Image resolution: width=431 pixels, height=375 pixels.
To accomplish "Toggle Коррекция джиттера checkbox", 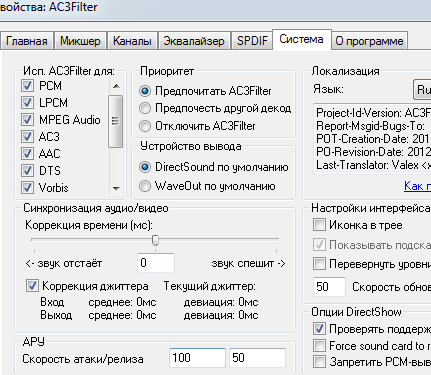I will tap(32, 286).
